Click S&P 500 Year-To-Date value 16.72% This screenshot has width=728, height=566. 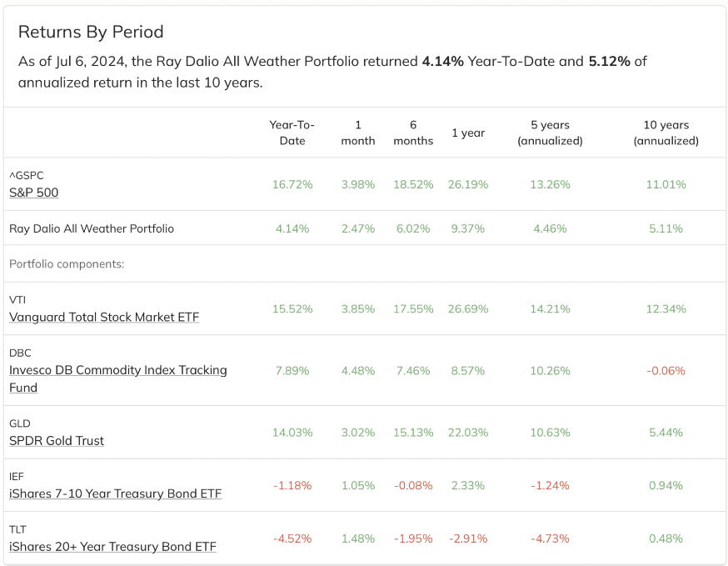pos(292,184)
